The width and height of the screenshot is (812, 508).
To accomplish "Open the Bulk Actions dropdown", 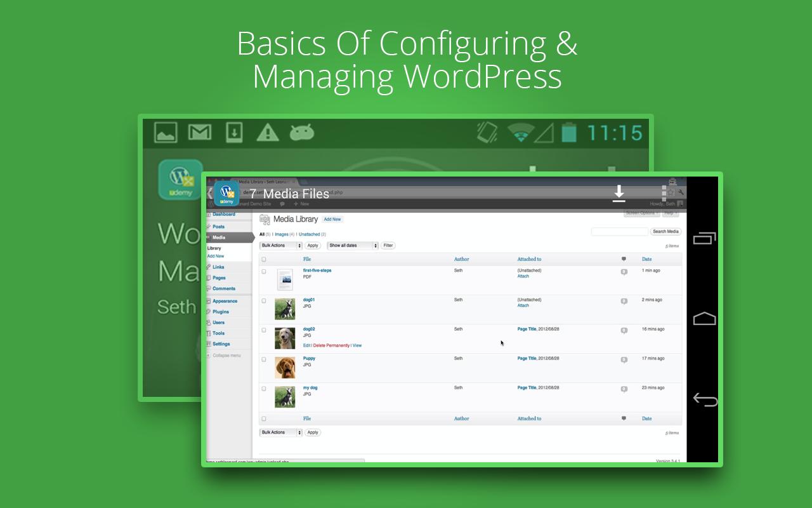I will [280, 246].
